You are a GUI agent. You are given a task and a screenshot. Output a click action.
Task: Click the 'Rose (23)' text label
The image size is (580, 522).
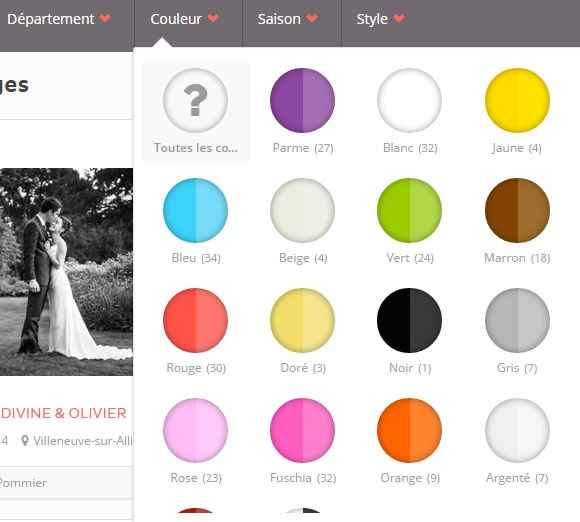196,478
